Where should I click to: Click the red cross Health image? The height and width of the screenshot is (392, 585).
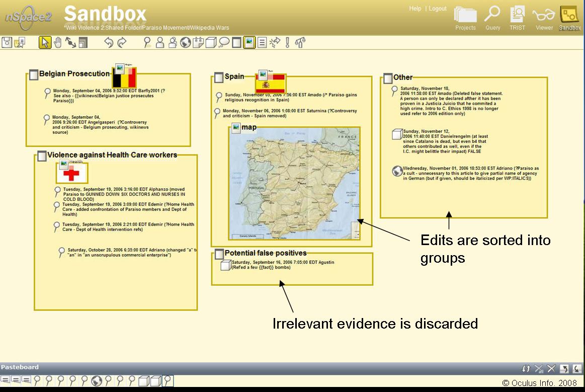tap(71, 172)
